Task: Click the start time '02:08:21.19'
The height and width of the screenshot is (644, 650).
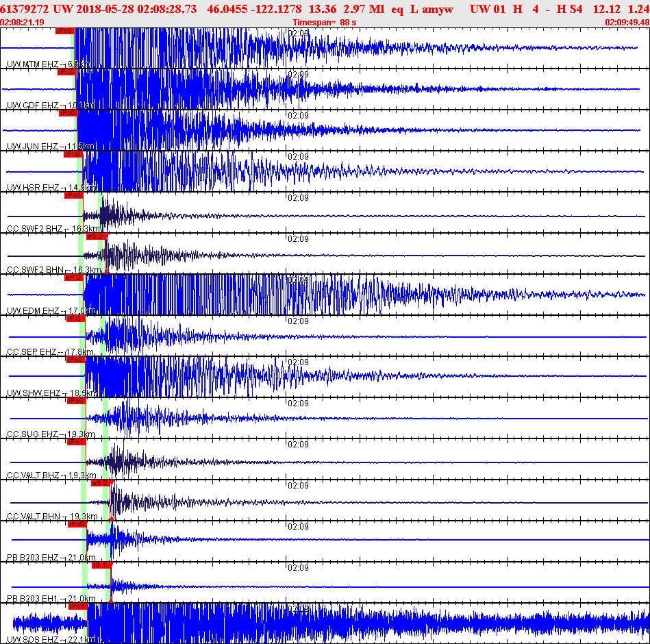Action: pos(22,23)
